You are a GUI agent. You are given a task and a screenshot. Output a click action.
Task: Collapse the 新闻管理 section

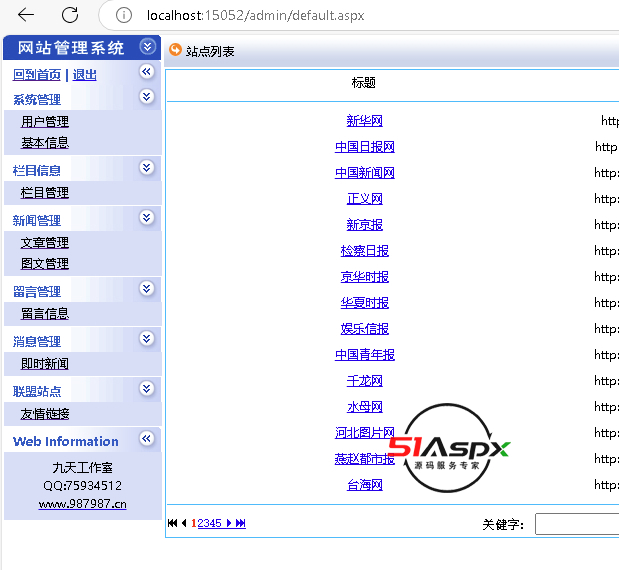pyautogui.click(x=147, y=218)
